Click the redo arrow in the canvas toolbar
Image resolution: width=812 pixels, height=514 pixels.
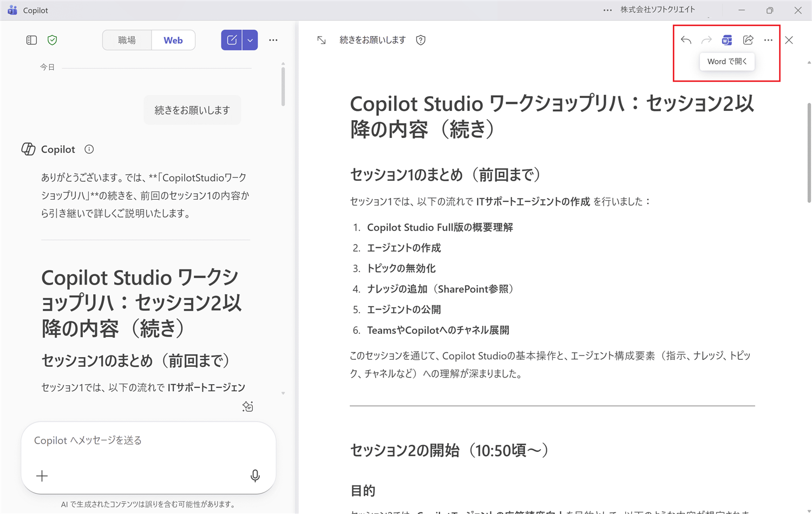click(706, 39)
